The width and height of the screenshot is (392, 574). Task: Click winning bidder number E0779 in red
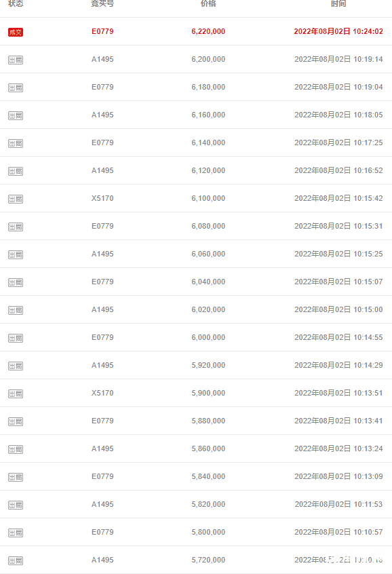pos(102,31)
